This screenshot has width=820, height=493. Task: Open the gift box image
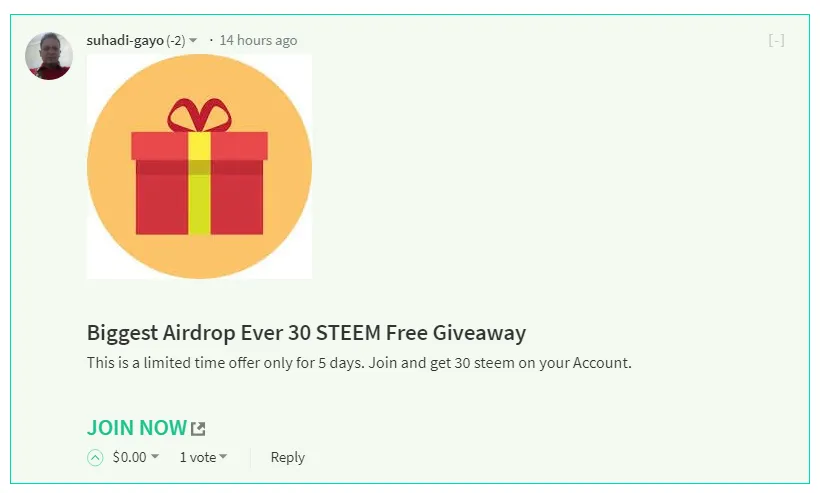199,166
